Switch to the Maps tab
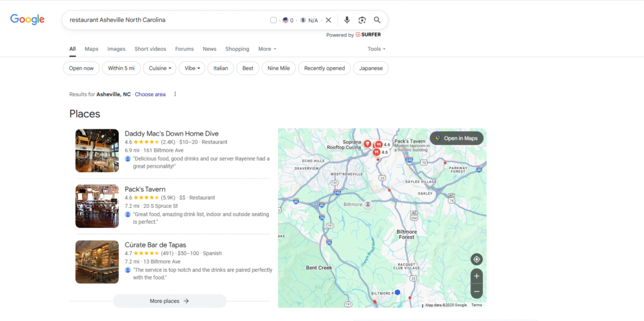Screen dimensions: 644x321 pos(92,49)
